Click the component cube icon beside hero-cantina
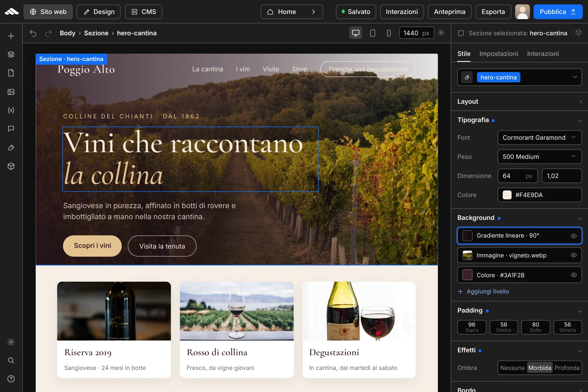This screenshot has height=392, width=588. click(578, 33)
